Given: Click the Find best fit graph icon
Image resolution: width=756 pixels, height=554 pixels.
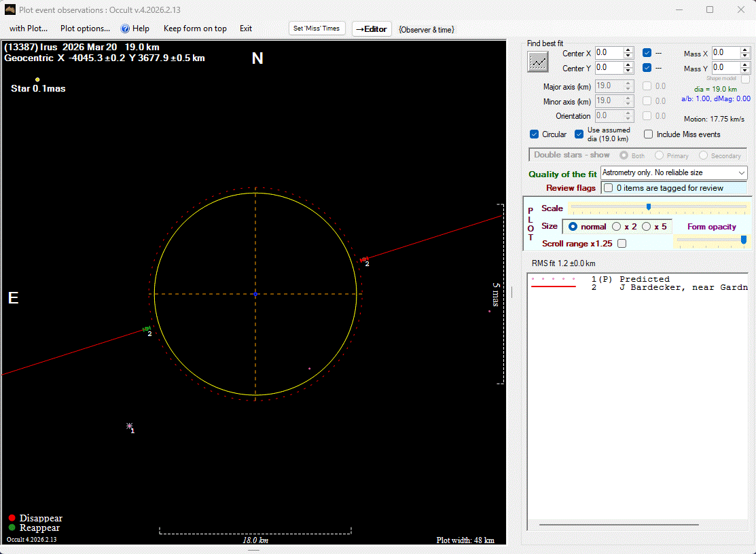Looking at the screenshot, I should pyautogui.click(x=538, y=62).
